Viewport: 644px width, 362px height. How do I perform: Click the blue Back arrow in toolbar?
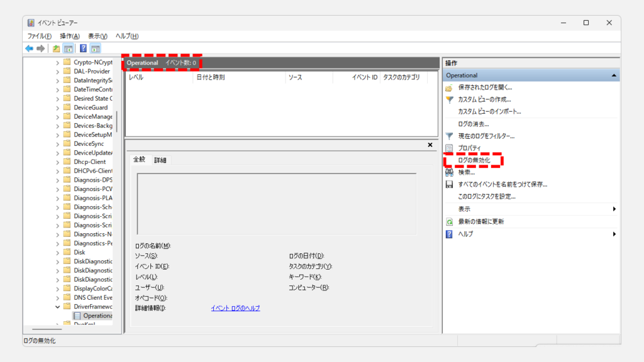pos(29,48)
